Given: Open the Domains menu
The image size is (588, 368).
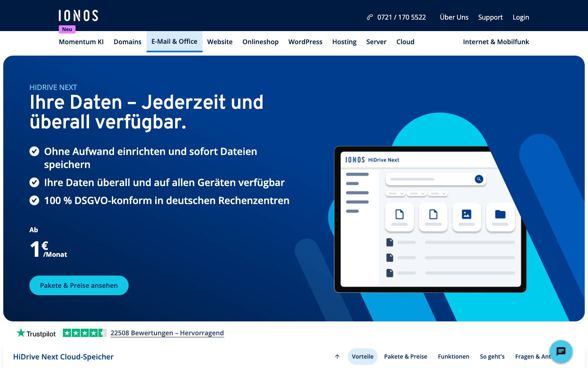Looking at the screenshot, I should 127,42.
